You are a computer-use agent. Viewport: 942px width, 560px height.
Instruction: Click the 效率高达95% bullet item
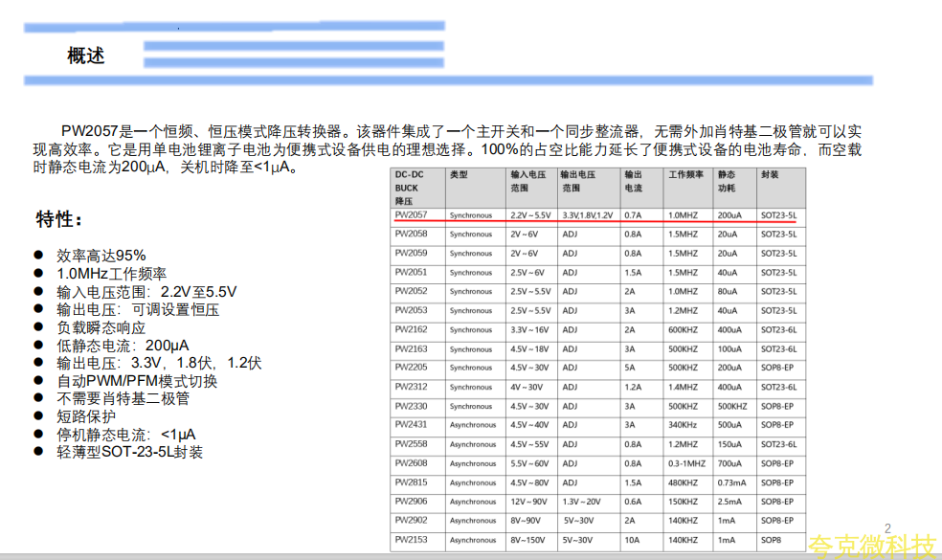click(101, 256)
